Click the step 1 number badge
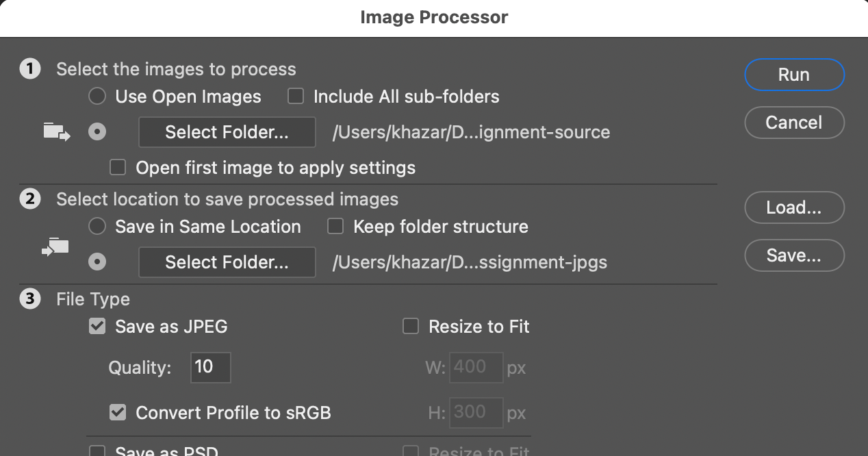Image resolution: width=868 pixels, height=456 pixels. coord(29,69)
